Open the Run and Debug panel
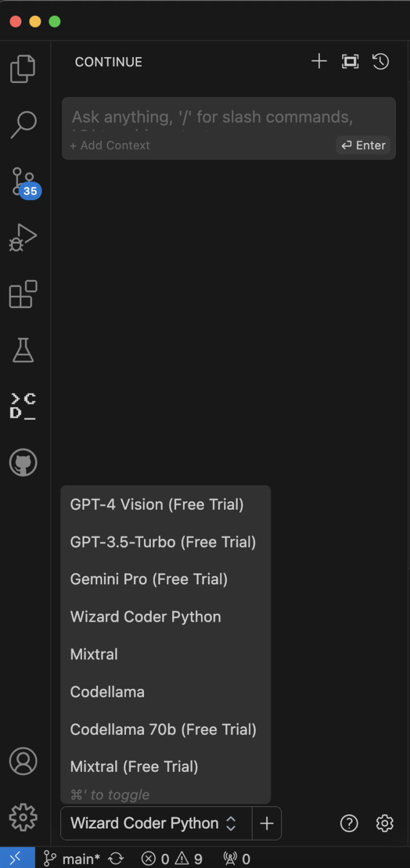 [x=23, y=237]
